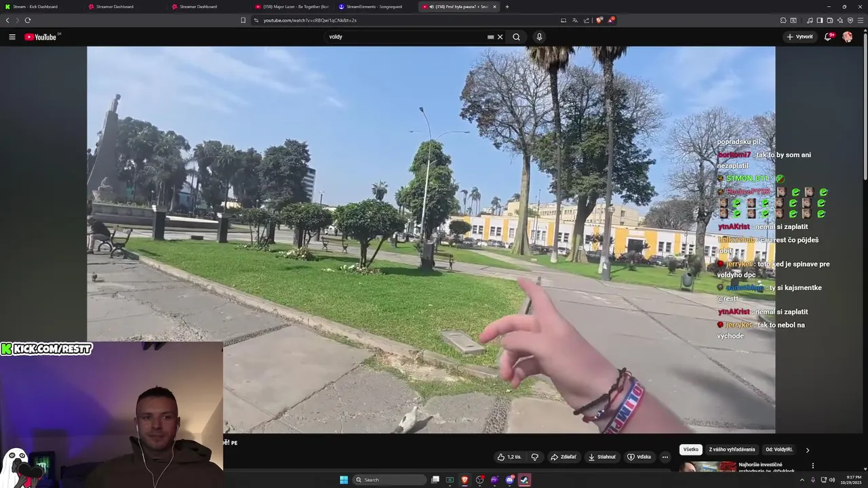The height and width of the screenshot is (488, 868).
Task: Start voice search with microphone icon
Action: tap(539, 37)
